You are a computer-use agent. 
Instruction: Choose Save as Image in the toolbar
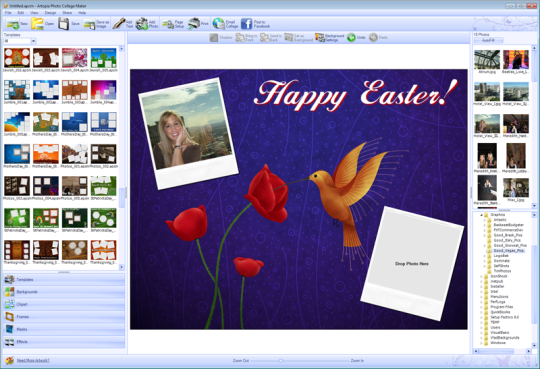(x=96, y=24)
